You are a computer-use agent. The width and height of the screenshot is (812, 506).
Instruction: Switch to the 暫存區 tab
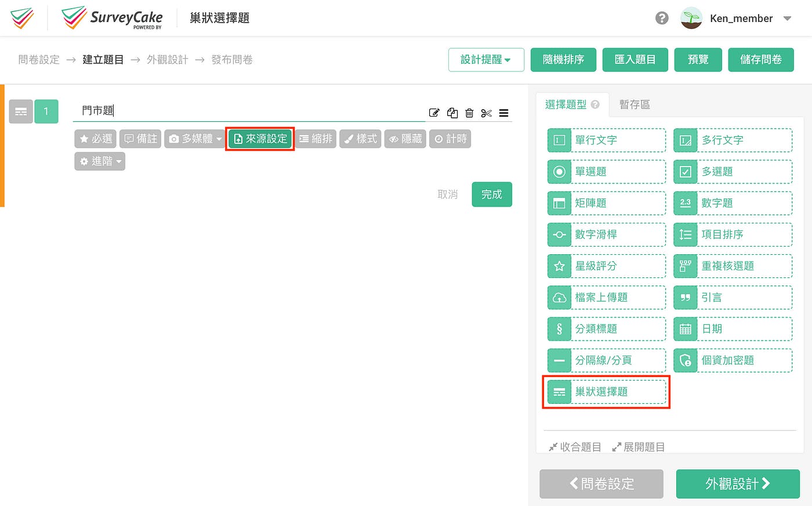coord(635,104)
